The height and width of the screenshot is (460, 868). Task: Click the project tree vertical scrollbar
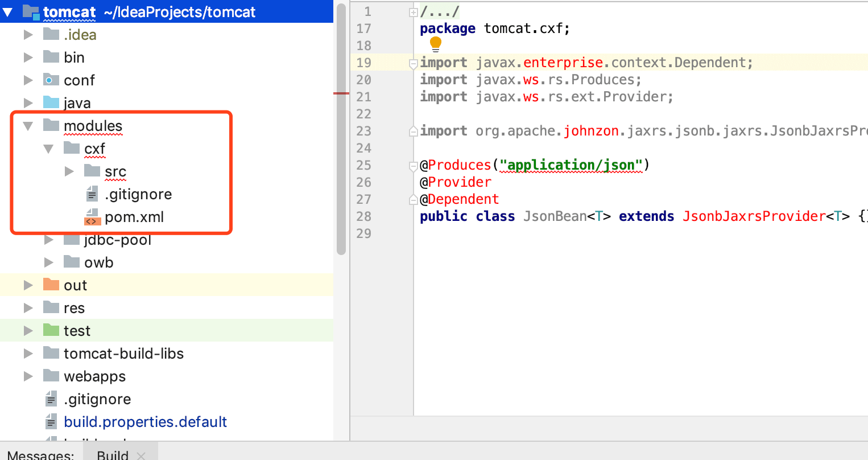[341, 129]
